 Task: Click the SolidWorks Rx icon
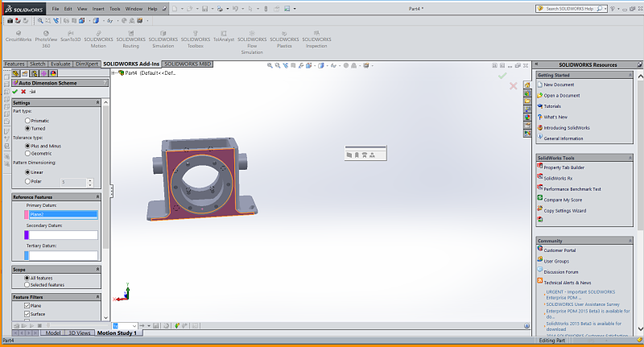click(x=540, y=176)
